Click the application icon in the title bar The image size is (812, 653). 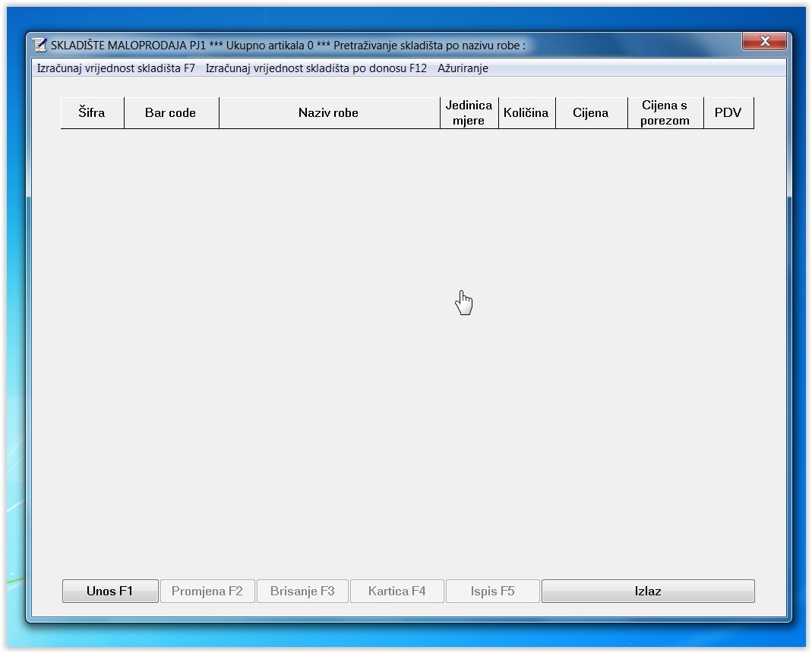pyautogui.click(x=40, y=46)
